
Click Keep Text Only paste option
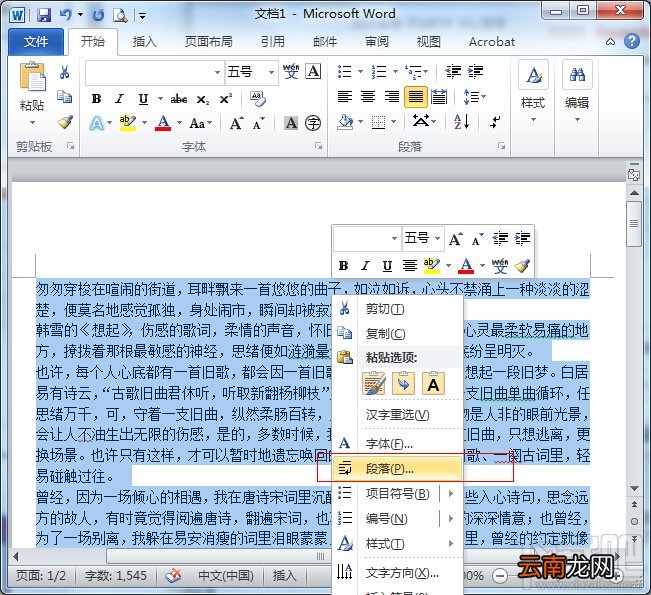(433, 383)
